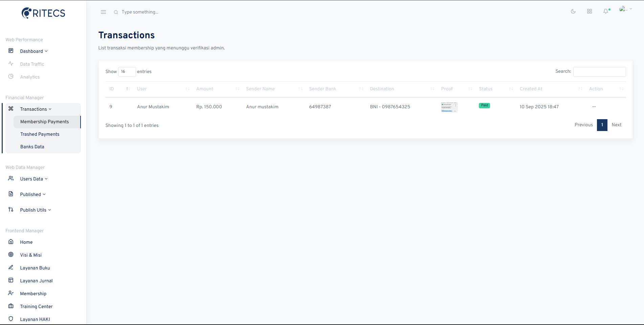Select Trashed Payments in sidebar
Viewport: 644px width, 325px height.
40,134
